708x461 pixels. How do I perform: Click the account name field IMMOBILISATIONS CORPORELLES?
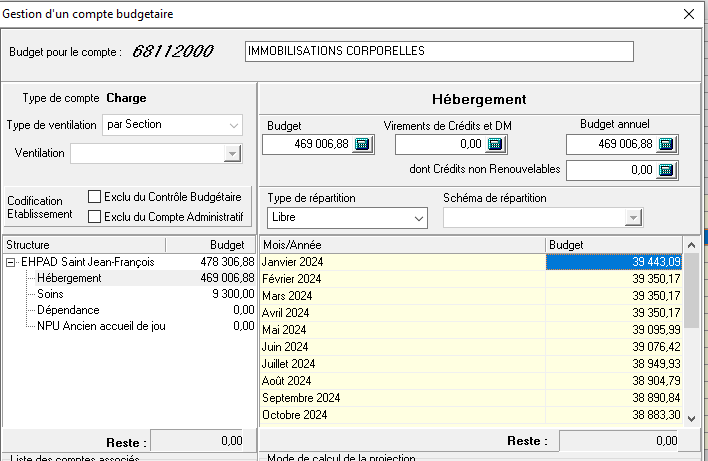coord(439,51)
